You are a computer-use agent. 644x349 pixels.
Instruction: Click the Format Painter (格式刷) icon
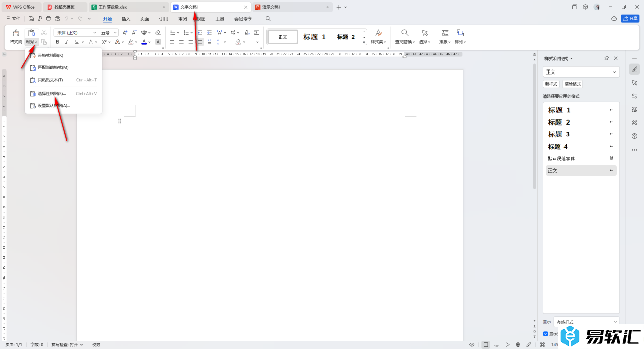tap(16, 33)
